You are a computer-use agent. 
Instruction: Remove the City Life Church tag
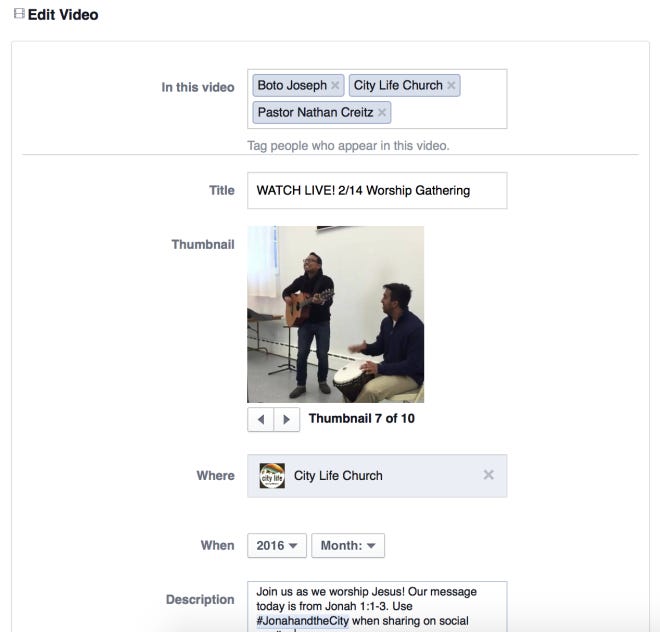click(x=451, y=85)
